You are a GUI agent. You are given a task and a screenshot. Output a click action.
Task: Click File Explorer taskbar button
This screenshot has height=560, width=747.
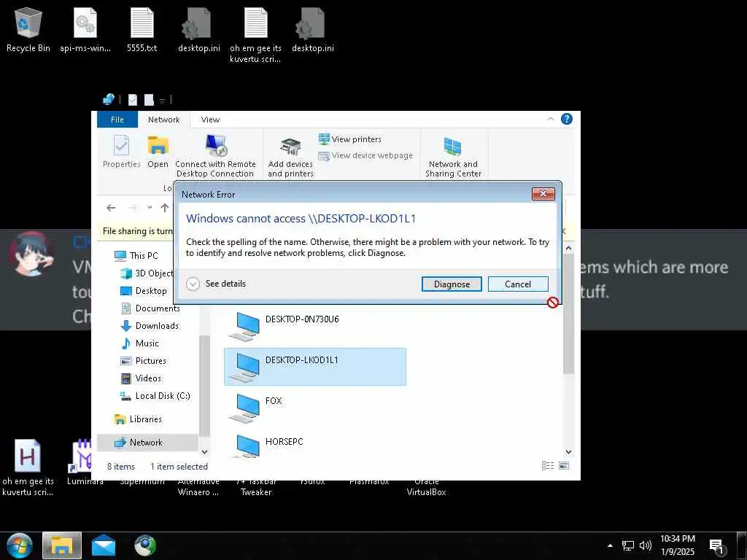click(62, 545)
